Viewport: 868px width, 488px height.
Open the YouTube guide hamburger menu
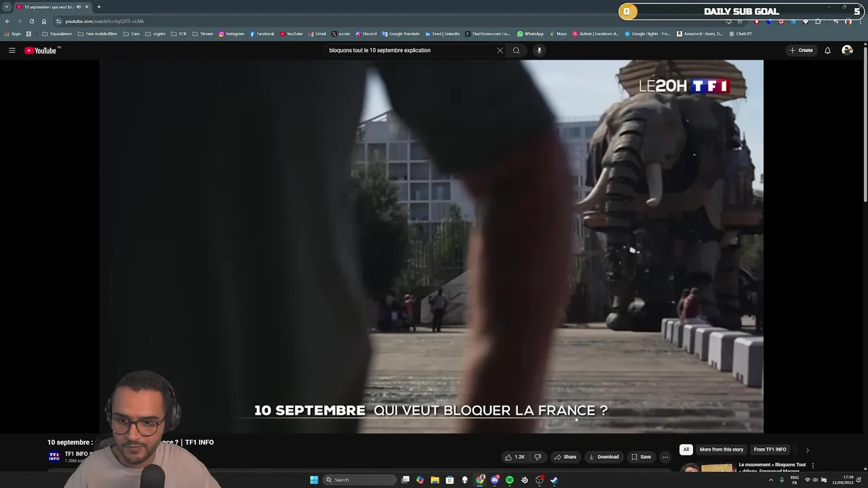(12, 50)
